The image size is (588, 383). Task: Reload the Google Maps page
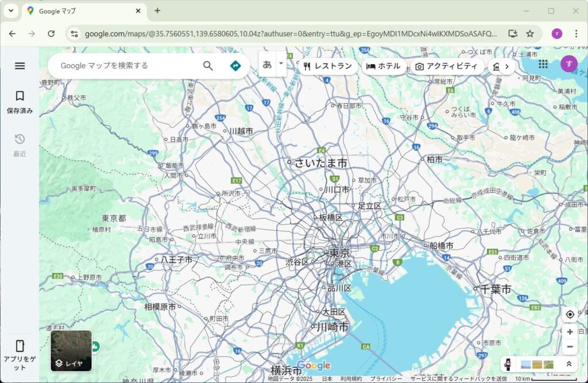pyautogui.click(x=51, y=34)
